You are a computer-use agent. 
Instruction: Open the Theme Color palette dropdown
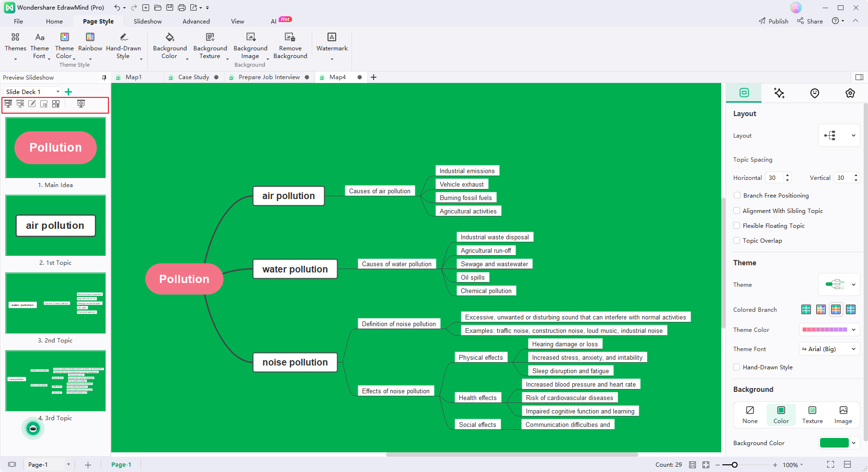coord(829,330)
